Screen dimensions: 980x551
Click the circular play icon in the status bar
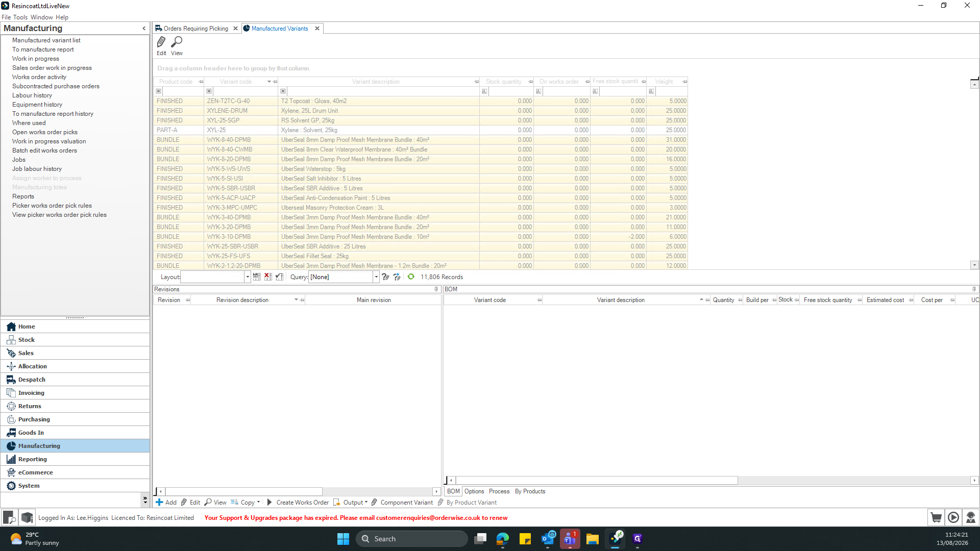pyautogui.click(x=953, y=517)
